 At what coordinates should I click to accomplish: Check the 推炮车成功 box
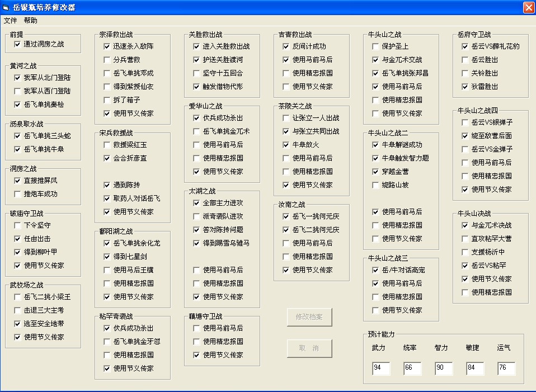[x=17, y=194]
